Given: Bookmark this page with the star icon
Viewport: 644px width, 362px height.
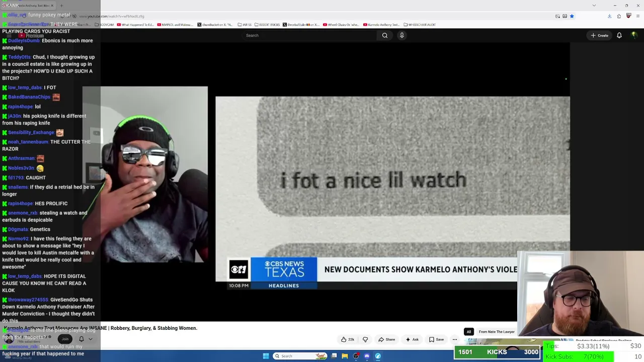Looking at the screenshot, I should [x=572, y=16].
